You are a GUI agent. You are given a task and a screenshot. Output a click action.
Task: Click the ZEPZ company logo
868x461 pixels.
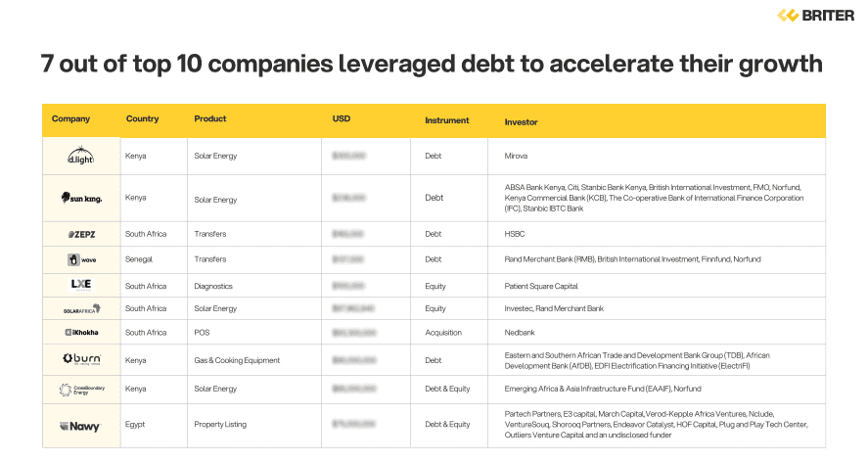coord(81,234)
